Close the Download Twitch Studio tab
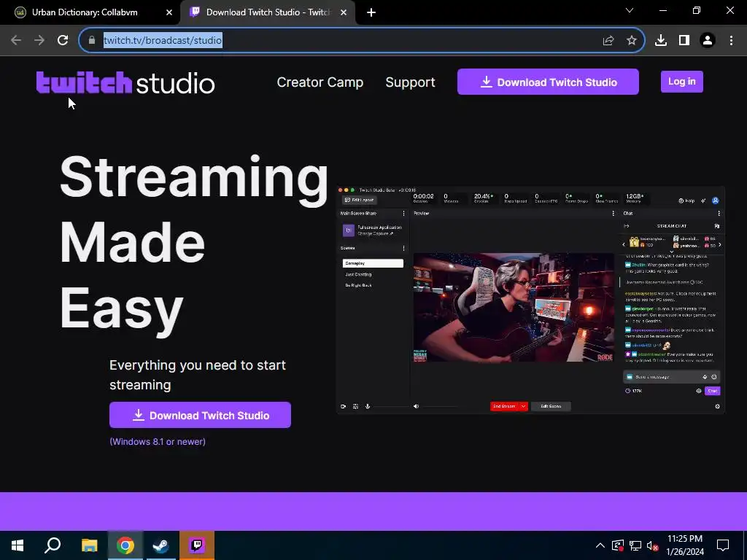747x560 pixels. 344,12
